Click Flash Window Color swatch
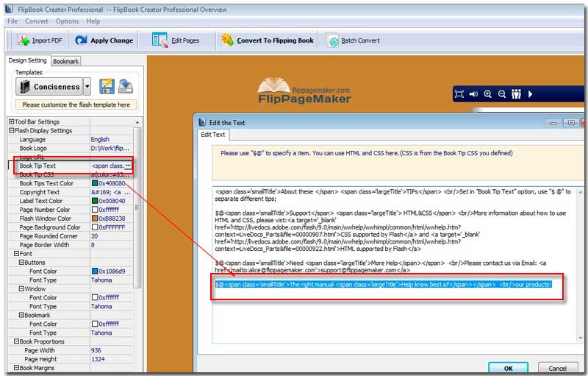This screenshot has width=588, height=376. (95, 219)
